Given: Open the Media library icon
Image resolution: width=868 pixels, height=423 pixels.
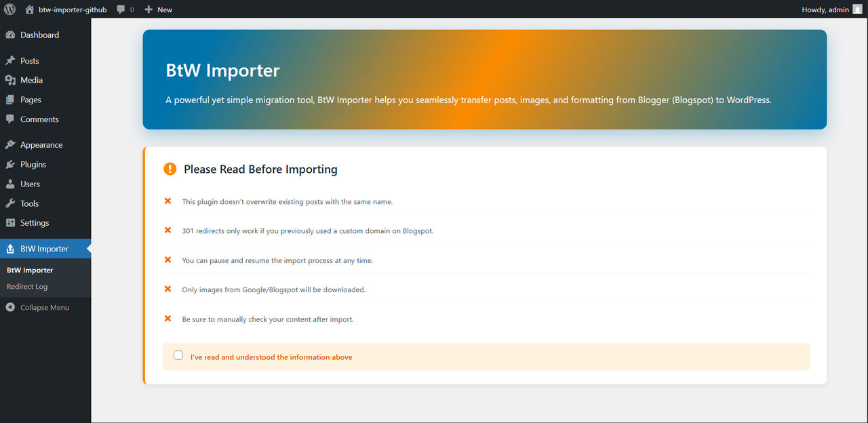Looking at the screenshot, I should 10,80.
